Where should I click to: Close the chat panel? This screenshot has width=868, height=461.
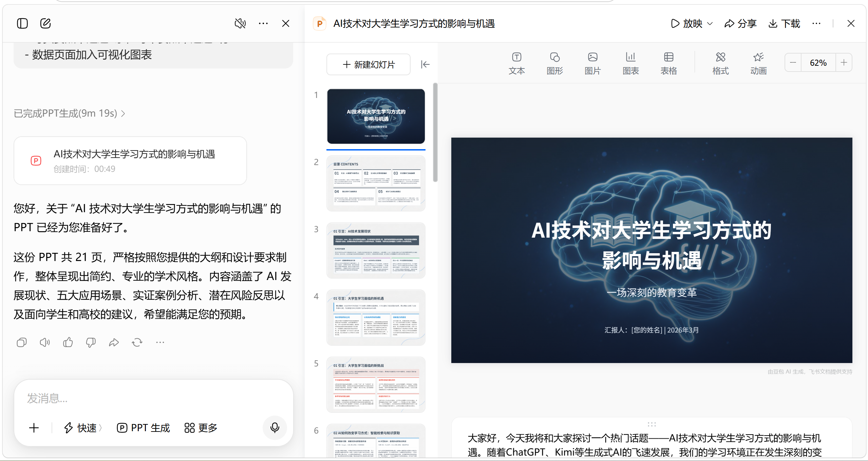click(x=286, y=23)
